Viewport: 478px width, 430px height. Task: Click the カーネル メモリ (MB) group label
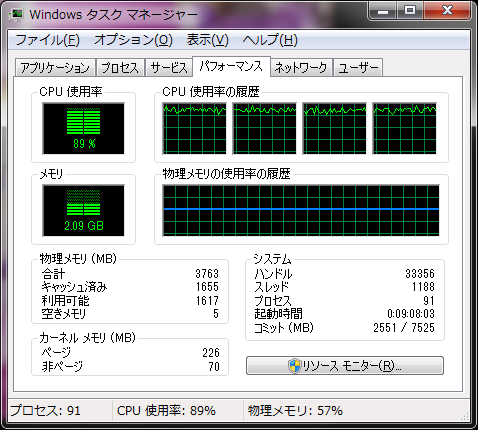click(x=87, y=338)
